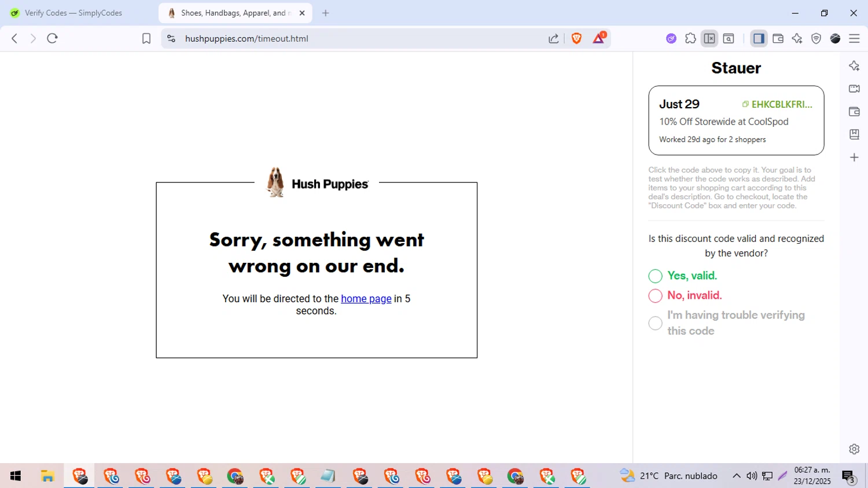The width and height of the screenshot is (868, 488).
Task: Open the weather widget showing 21°C
Action: click(668, 476)
